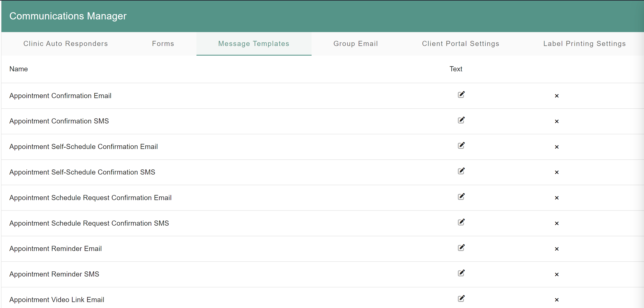Delete the Appointment Reminder Email template
The width and height of the screenshot is (644, 308).
point(556,249)
